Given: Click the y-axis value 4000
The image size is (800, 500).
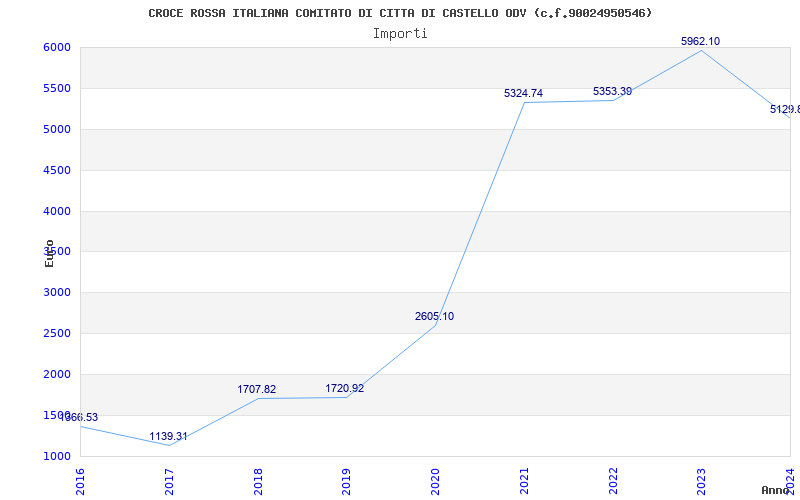Looking at the screenshot, I should (57, 211).
